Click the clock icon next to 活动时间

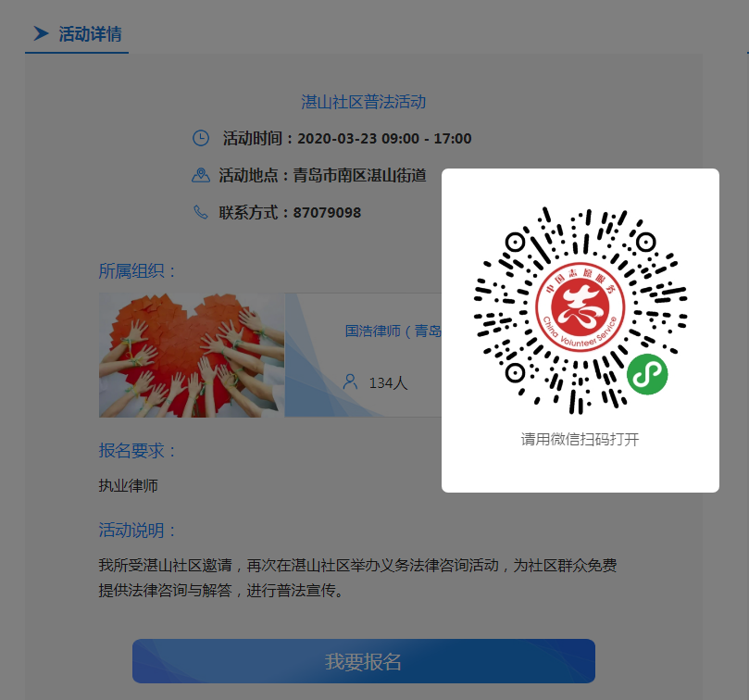(201, 138)
